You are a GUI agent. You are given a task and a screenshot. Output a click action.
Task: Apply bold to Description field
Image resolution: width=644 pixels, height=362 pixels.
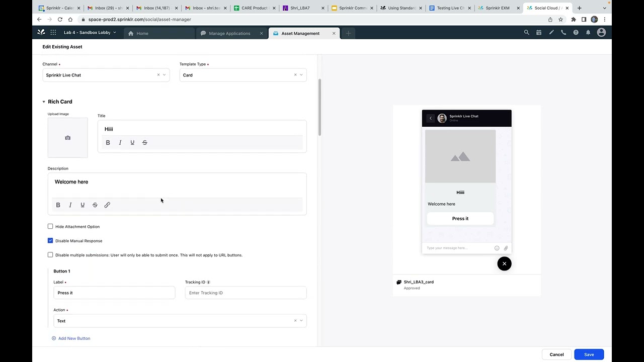point(58,205)
